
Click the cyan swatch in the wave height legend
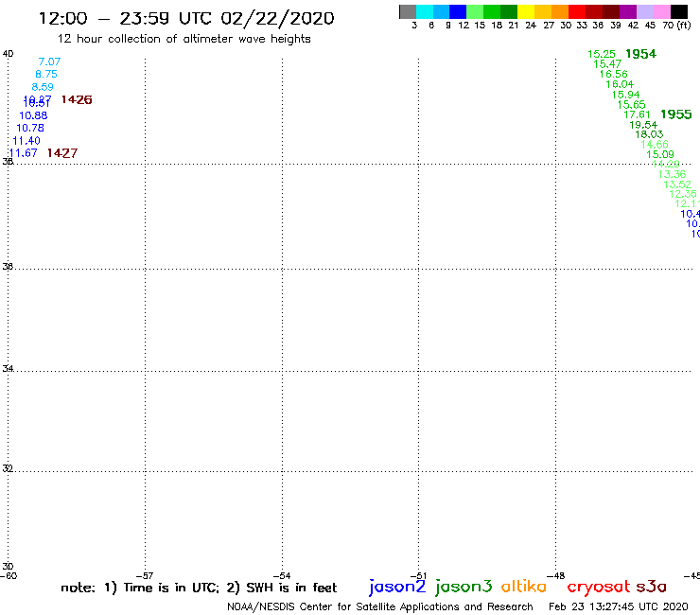coord(424,11)
